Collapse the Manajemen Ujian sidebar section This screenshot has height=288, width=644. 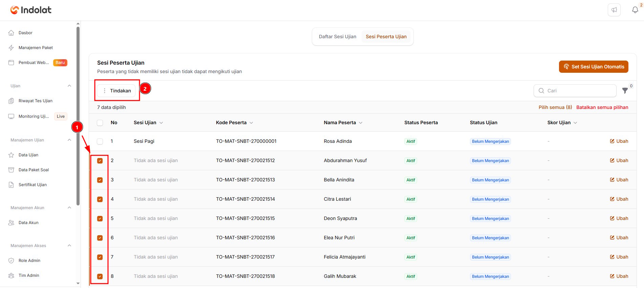tap(69, 140)
